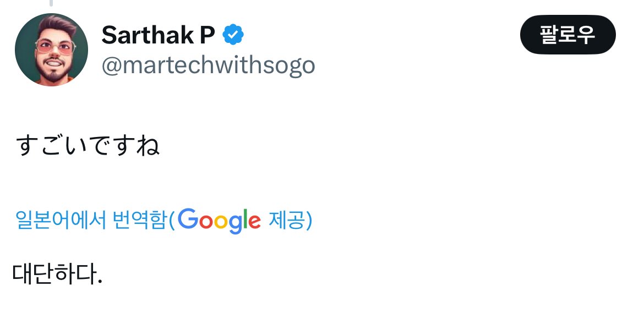Click the blue capital "G" in Google logo

pyautogui.click(x=187, y=219)
